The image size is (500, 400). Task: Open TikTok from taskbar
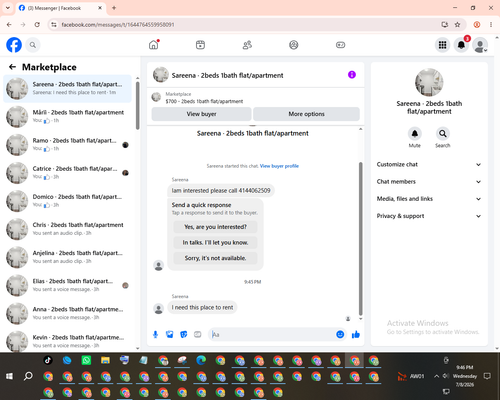[48, 360]
